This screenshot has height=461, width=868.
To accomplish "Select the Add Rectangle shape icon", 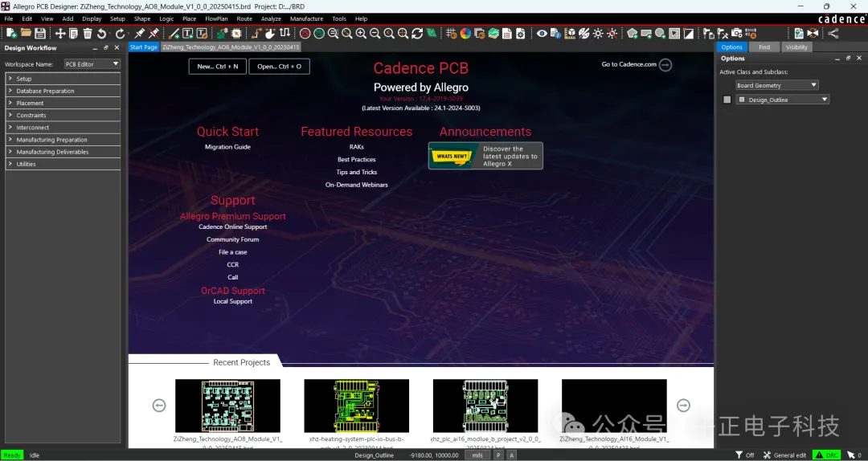I will (x=646, y=33).
